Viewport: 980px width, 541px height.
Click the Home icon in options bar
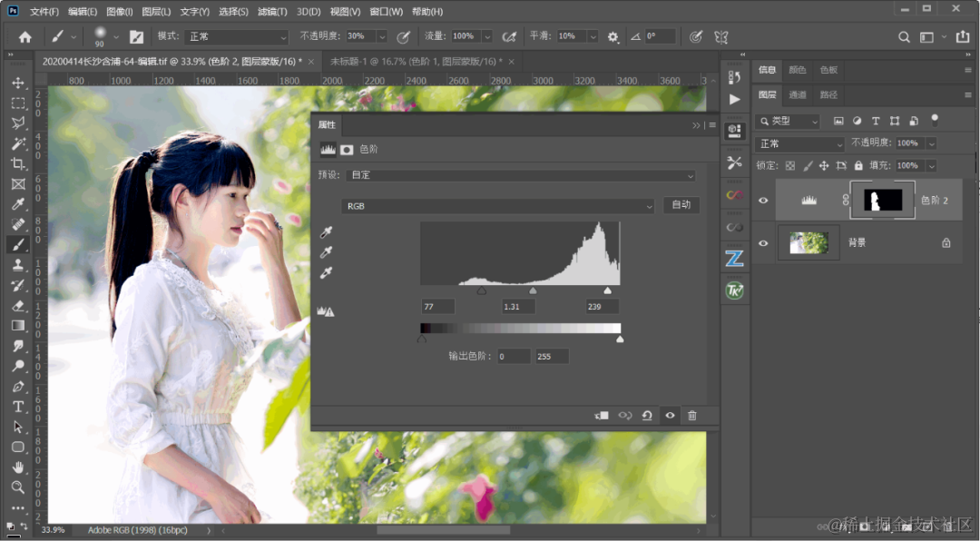(x=25, y=37)
